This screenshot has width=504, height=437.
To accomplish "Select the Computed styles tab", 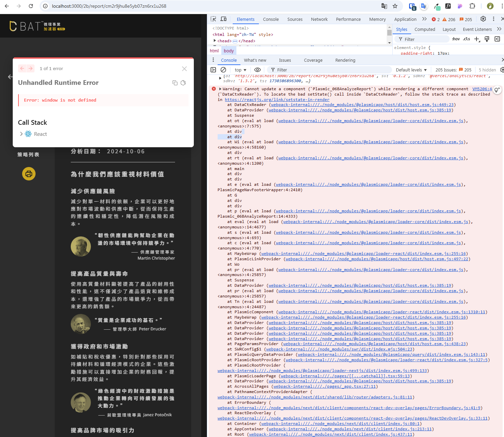I will click(425, 30).
